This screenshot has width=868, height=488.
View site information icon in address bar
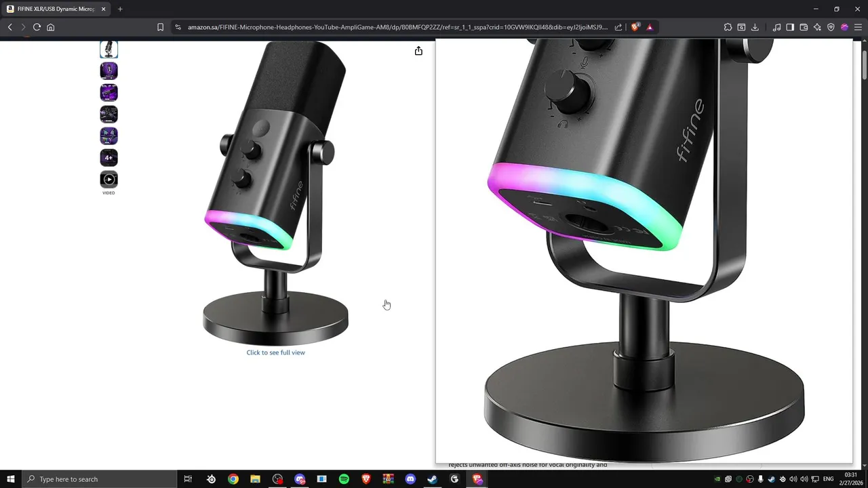click(x=178, y=27)
